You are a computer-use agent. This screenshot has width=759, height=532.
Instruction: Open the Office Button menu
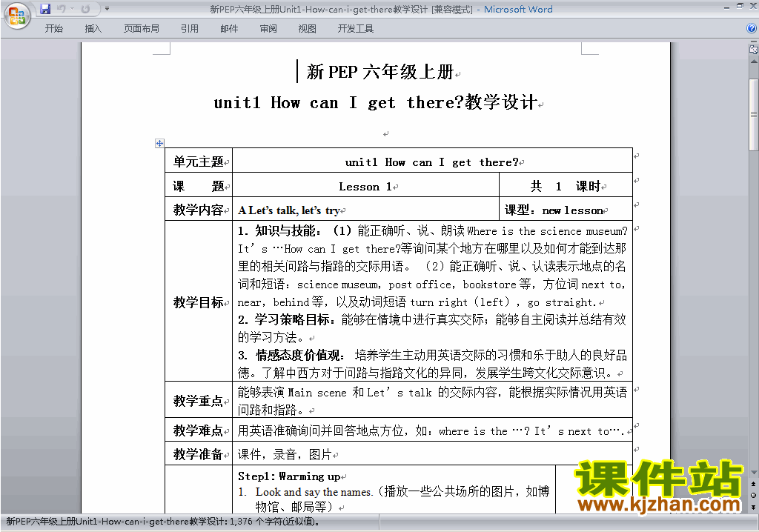point(17,16)
